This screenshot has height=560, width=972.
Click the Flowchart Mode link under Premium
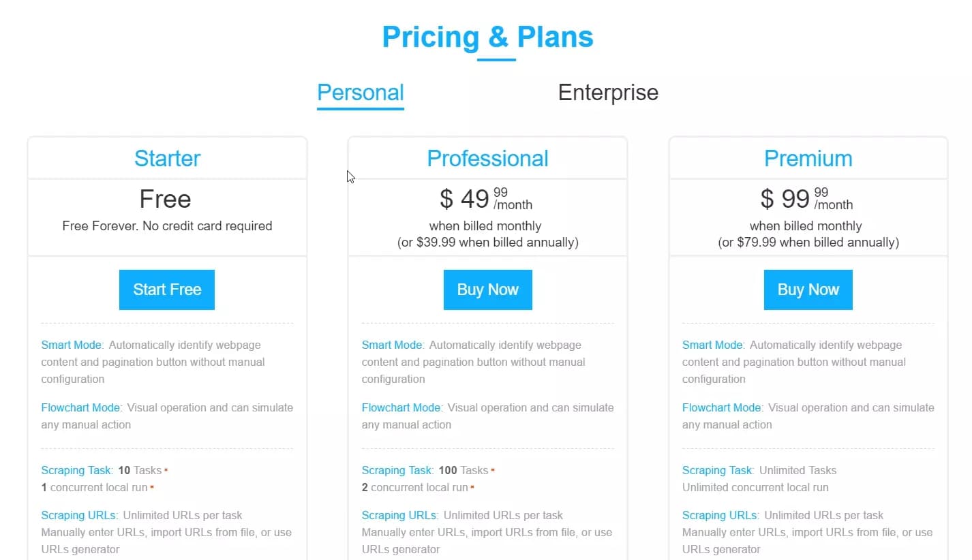tap(722, 407)
